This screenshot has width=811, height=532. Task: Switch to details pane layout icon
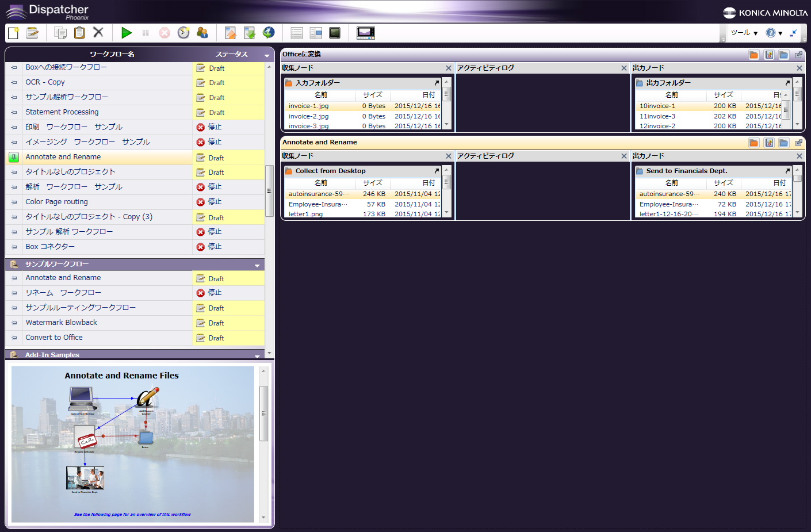(316, 33)
